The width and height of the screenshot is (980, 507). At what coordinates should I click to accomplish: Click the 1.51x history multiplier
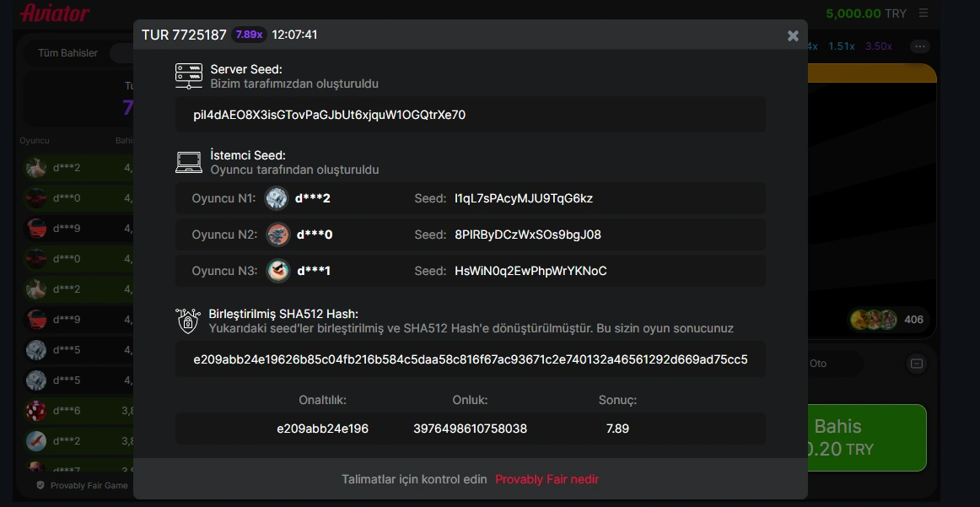click(x=841, y=46)
